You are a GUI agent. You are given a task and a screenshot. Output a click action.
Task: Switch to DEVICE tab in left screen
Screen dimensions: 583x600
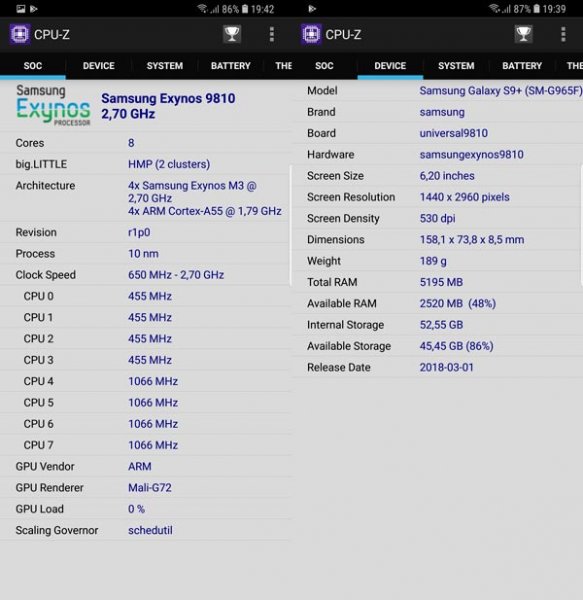[99, 66]
